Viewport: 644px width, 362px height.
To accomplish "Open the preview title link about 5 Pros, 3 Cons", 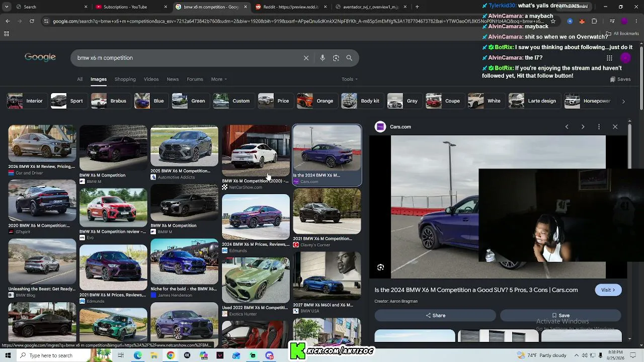I will tap(476, 290).
